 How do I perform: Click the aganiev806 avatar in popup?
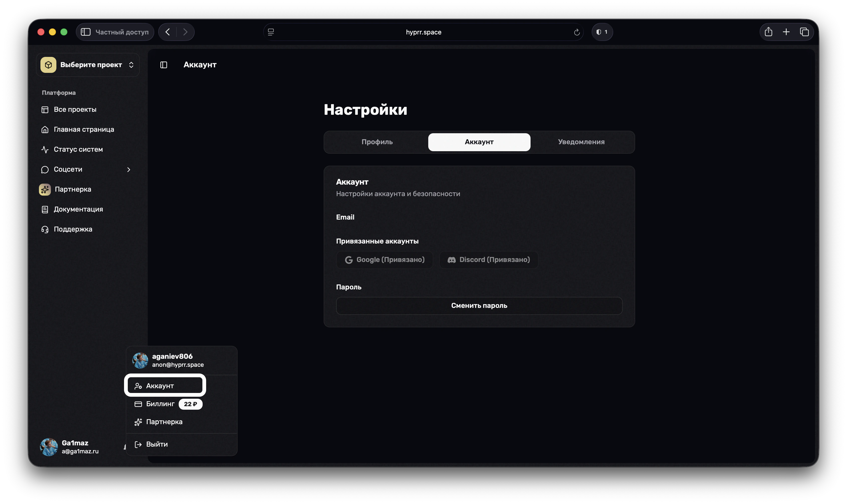pos(140,360)
